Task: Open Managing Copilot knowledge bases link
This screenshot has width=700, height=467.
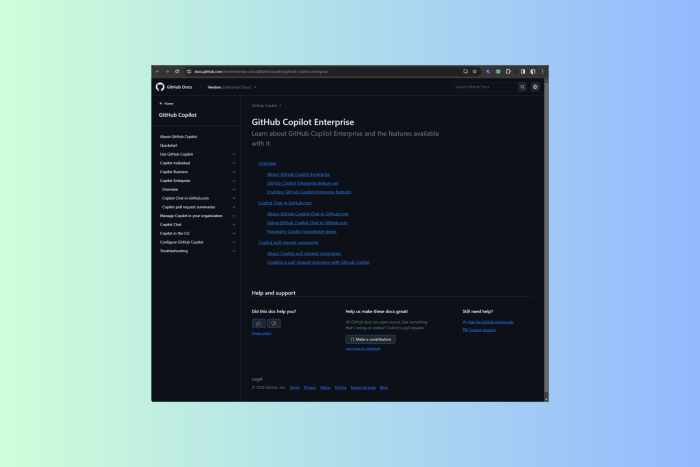Action: [302, 232]
